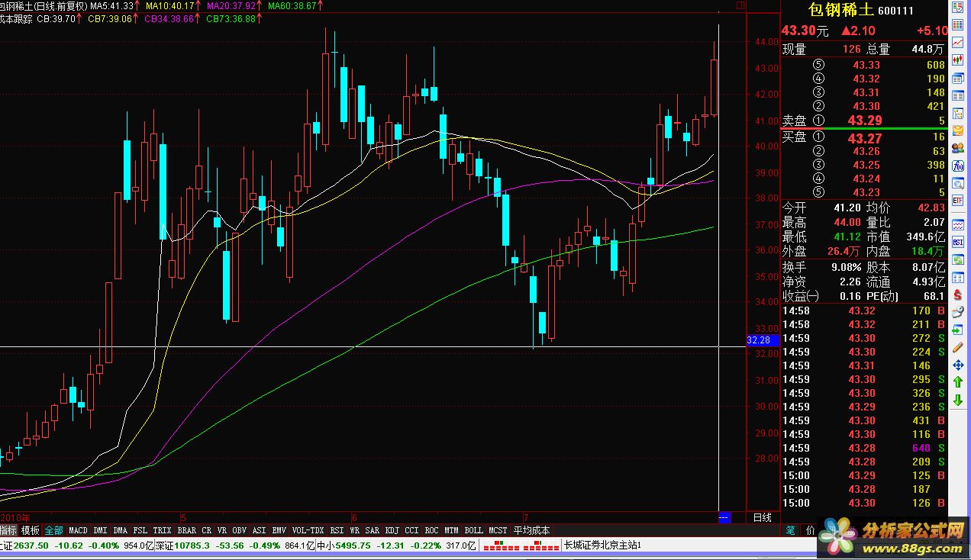Click the 日线 period button
971x560 pixels.
762,517
